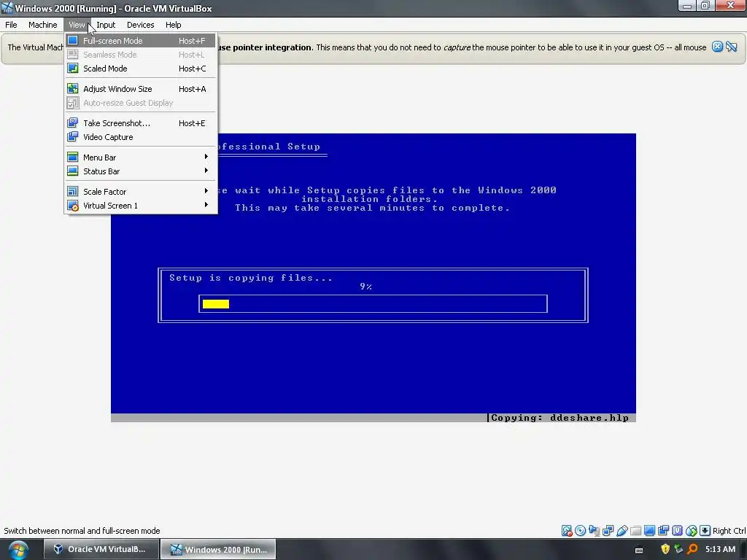The image size is (747, 560).
Task: Click the window title 'Windows 2000 [Running]'
Action: 65,8
